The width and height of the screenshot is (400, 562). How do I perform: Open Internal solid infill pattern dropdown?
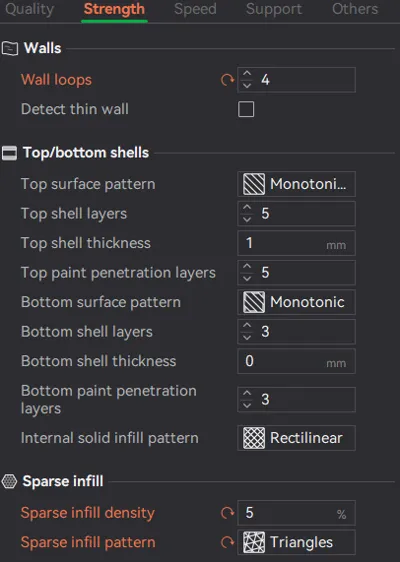(x=296, y=438)
